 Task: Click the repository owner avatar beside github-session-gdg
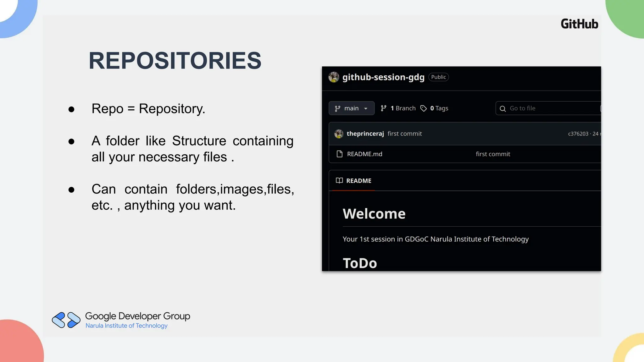[x=334, y=77]
